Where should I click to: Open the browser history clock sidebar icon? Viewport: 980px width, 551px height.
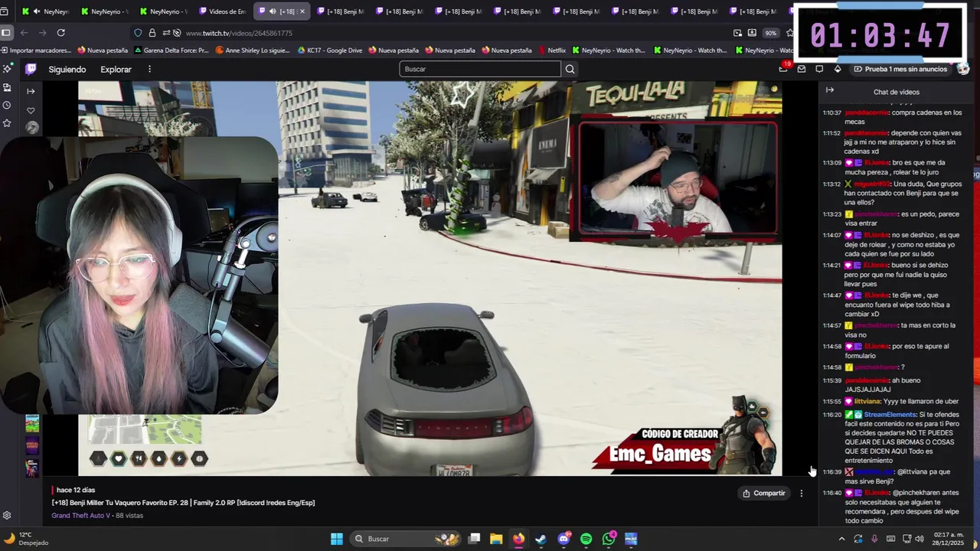point(7,105)
